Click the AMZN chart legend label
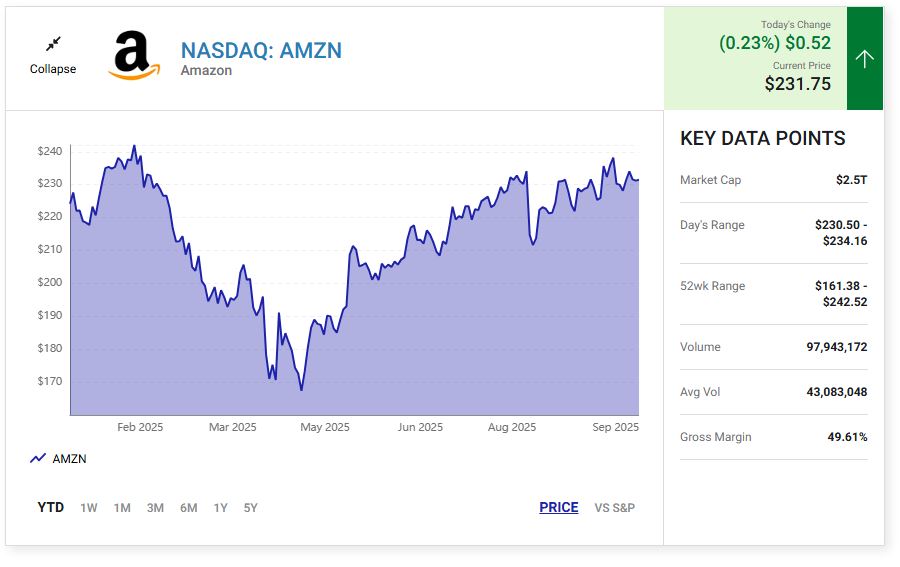900x567 pixels. click(x=69, y=459)
